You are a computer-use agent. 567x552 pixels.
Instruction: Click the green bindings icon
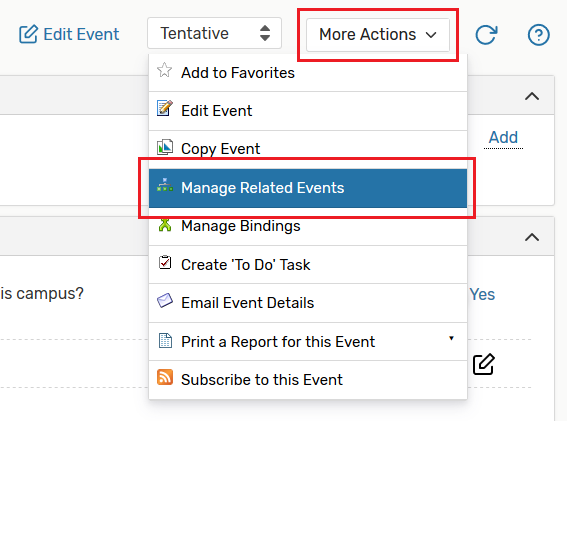coord(165,224)
